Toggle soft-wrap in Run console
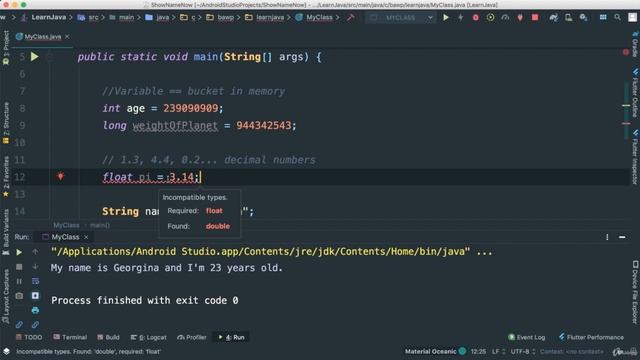This screenshot has height=360, width=640. coord(36,281)
